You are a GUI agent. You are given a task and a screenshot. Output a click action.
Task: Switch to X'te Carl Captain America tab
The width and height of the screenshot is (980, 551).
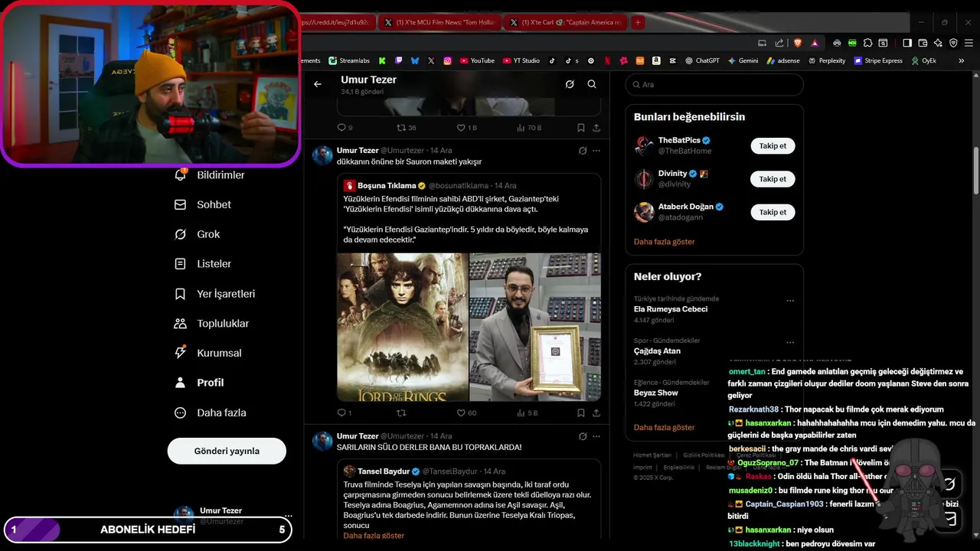(x=566, y=23)
